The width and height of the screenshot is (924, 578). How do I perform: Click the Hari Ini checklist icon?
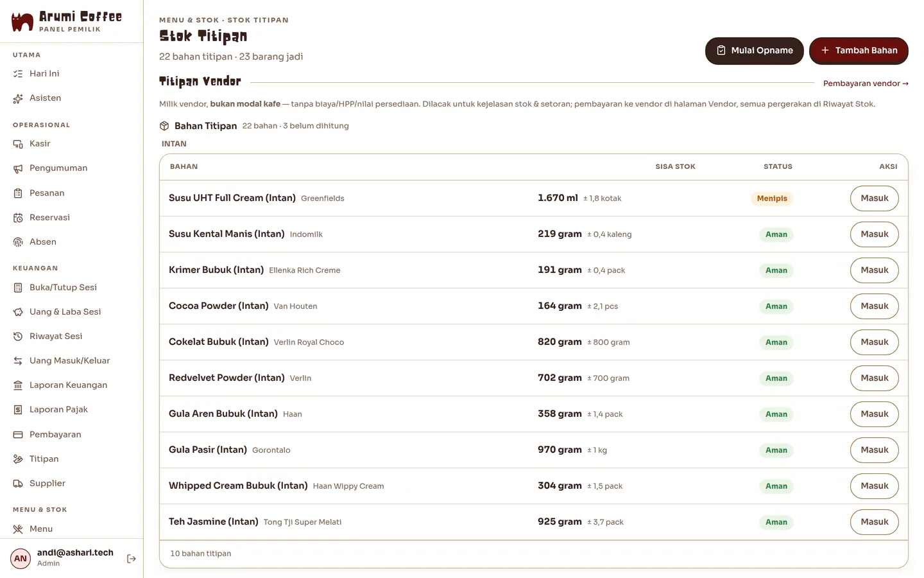(x=18, y=74)
